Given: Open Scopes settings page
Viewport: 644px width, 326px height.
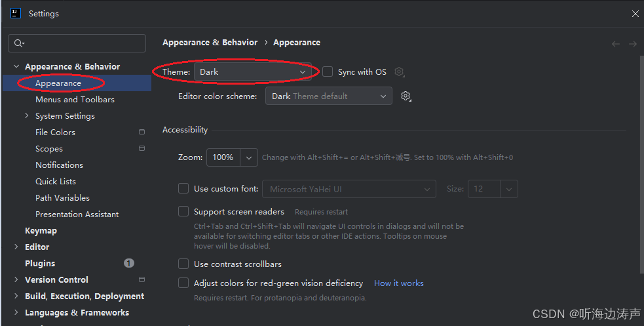Looking at the screenshot, I should coord(49,149).
